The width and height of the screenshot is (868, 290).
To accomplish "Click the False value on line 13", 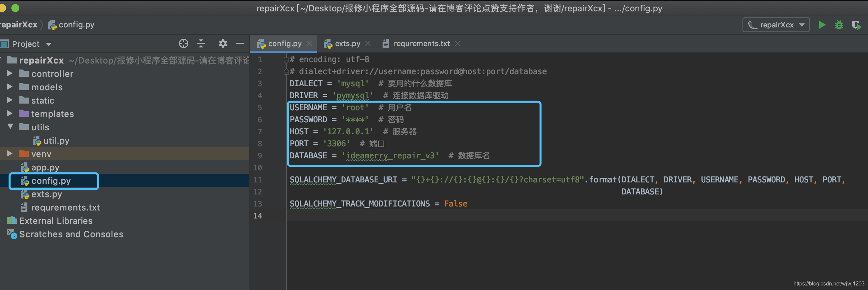I will 456,204.
